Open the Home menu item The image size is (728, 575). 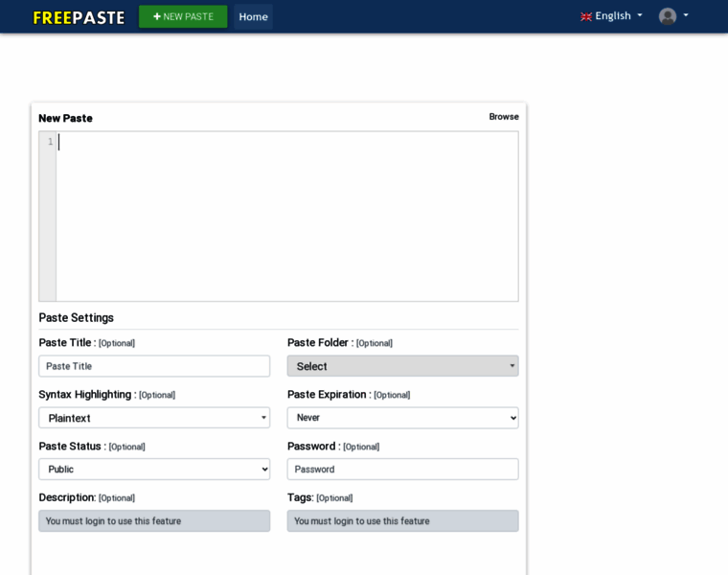253,16
